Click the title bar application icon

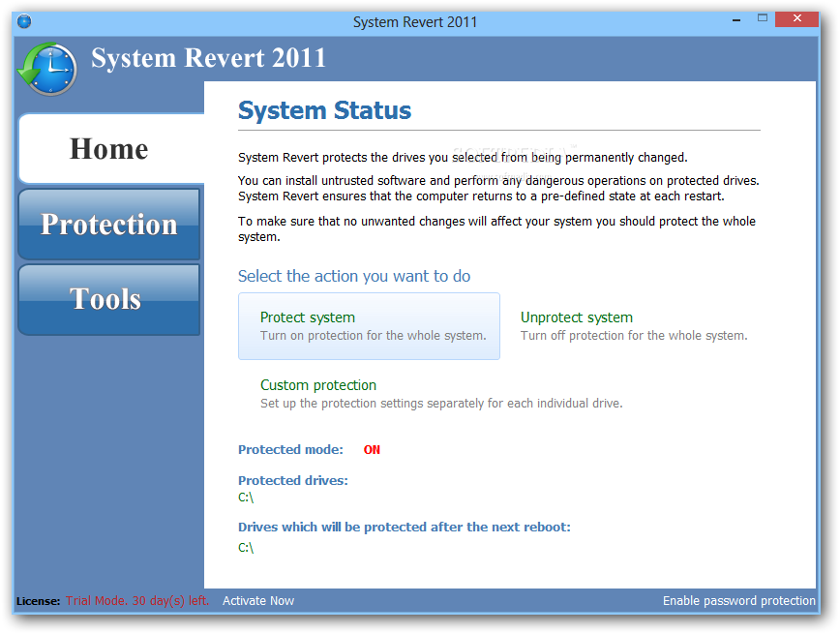point(24,21)
